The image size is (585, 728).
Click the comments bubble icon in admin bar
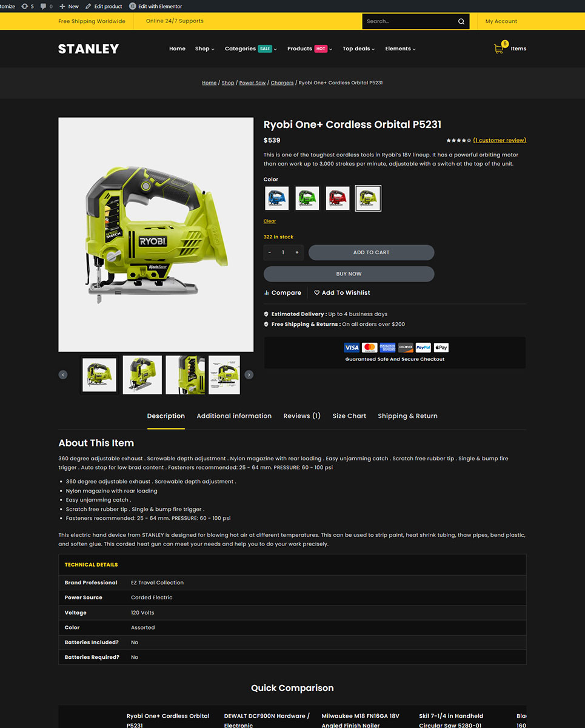click(43, 6)
